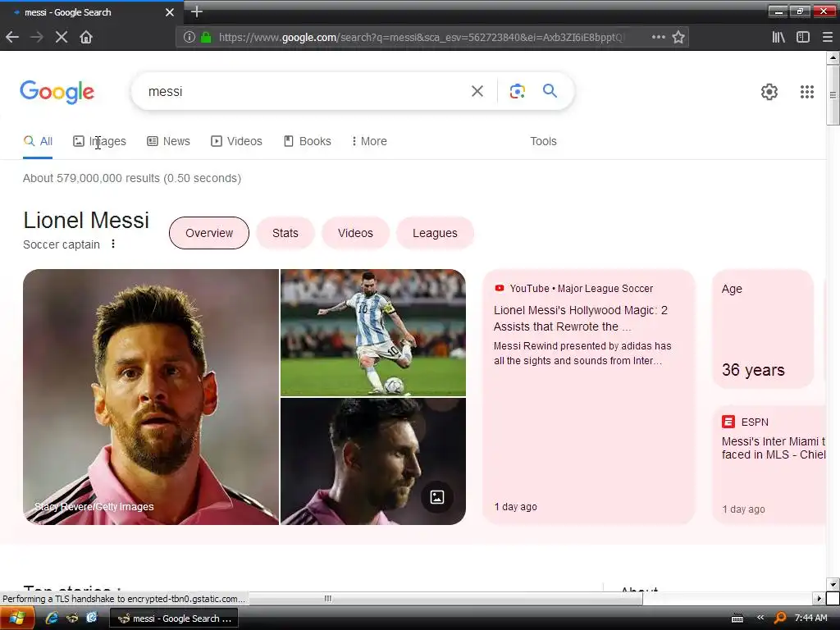The width and height of the screenshot is (840, 630).
Task: Stop loading the page
Action: [62, 37]
